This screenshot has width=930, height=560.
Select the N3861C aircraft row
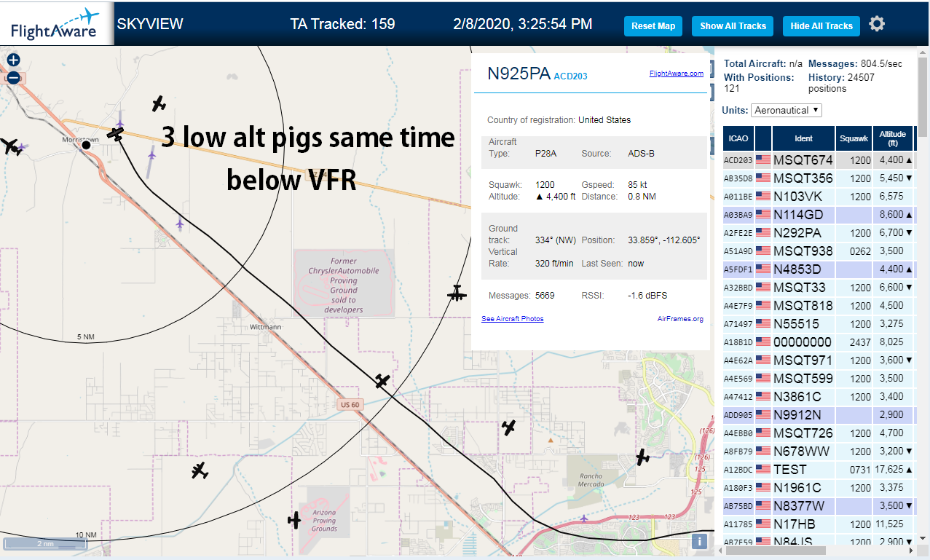819,396
